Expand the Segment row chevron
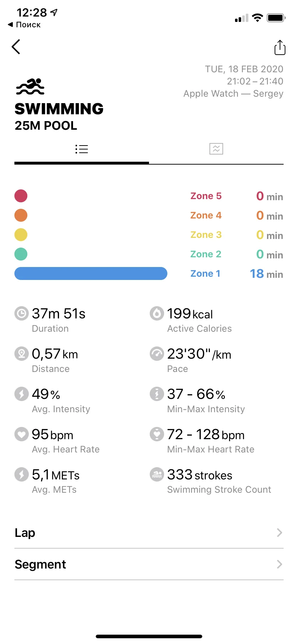The height and width of the screenshot is (644, 298). click(279, 564)
